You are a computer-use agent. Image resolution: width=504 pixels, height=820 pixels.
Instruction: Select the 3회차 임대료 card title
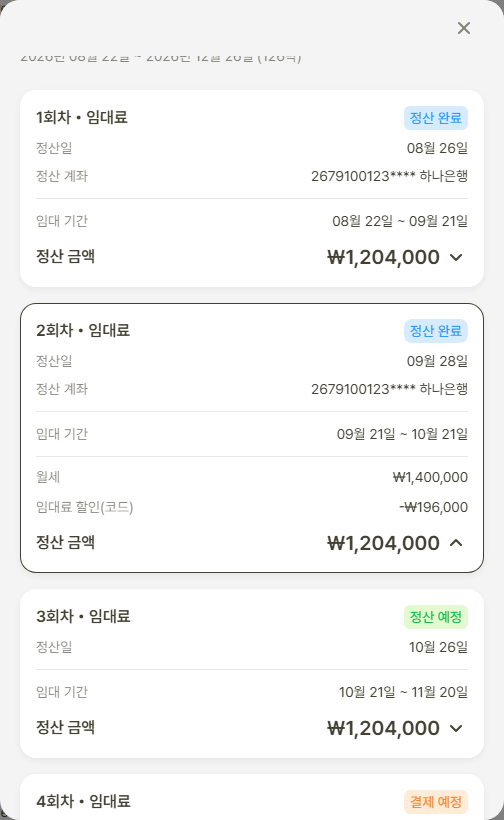[x=83, y=616]
